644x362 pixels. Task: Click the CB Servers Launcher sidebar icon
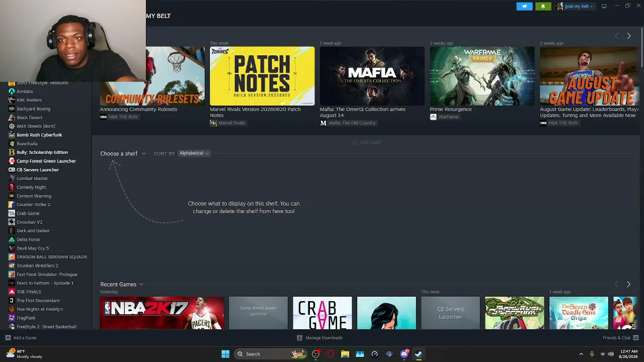[12, 170]
